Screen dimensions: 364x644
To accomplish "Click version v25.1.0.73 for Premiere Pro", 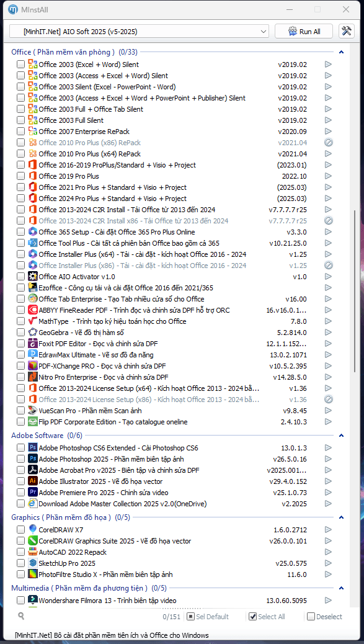I will click(290, 492).
